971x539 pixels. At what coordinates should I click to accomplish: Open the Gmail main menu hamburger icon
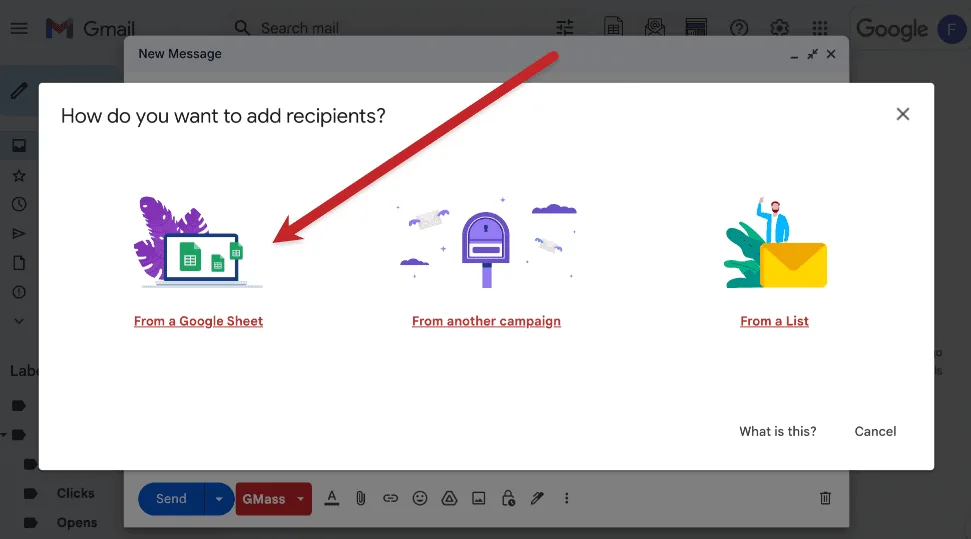click(18, 28)
